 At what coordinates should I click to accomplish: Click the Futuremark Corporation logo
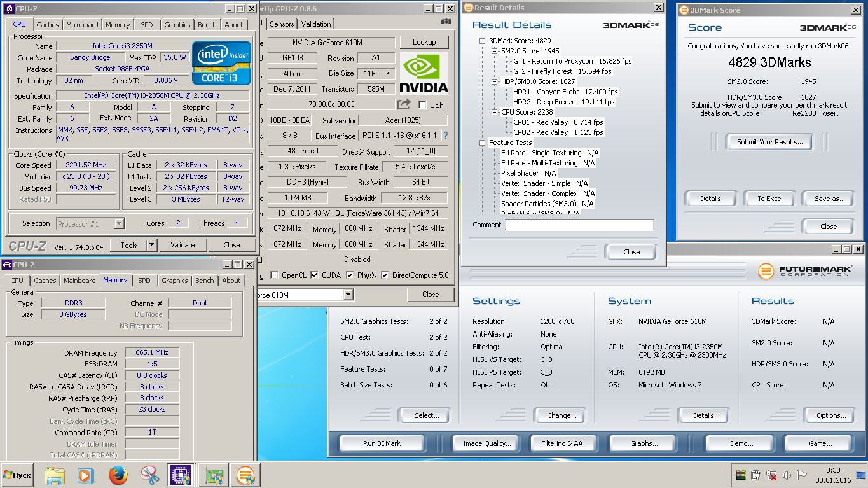pyautogui.click(x=804, y=271)
